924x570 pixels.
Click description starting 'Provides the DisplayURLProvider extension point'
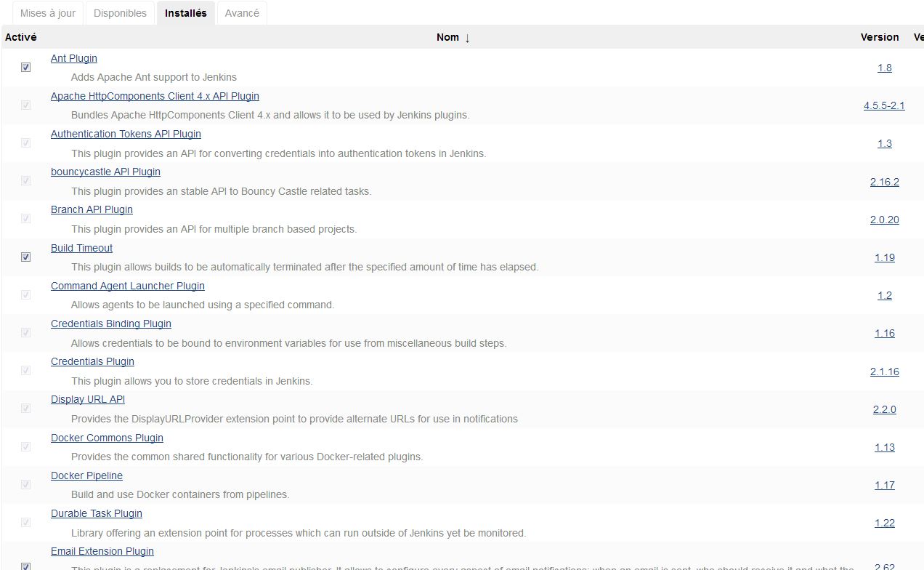click(294, 419)
